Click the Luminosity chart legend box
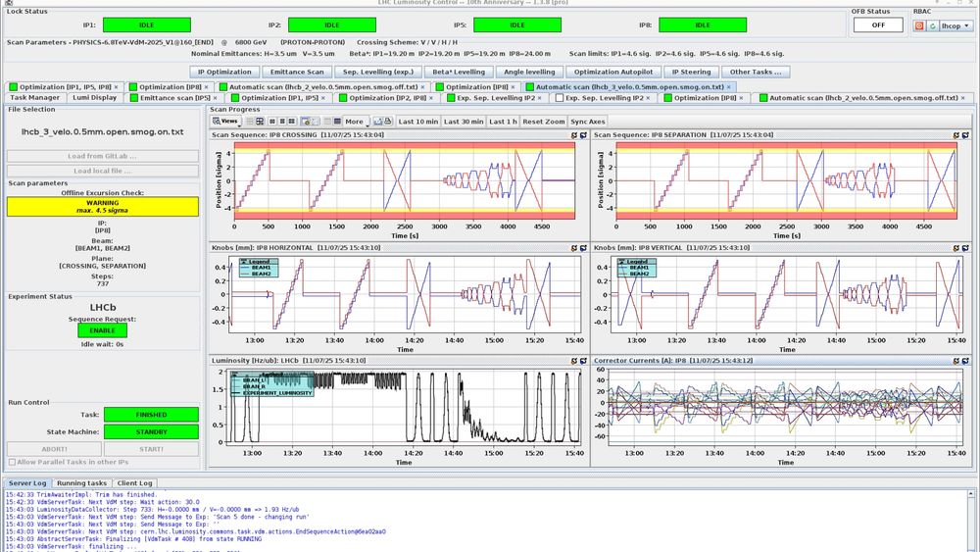This screenshot has width=980, height=552. tap(271, 383)
